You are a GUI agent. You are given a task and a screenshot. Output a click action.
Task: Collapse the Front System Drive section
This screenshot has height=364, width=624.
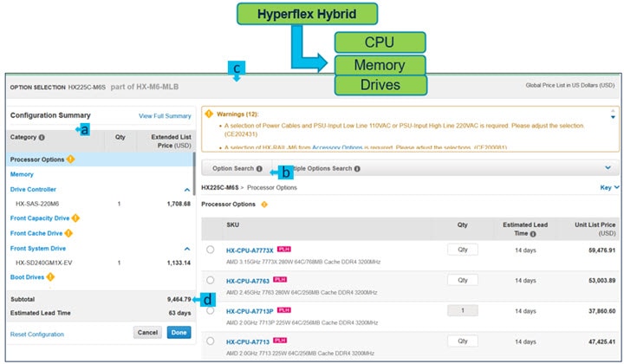click(186, 248)
